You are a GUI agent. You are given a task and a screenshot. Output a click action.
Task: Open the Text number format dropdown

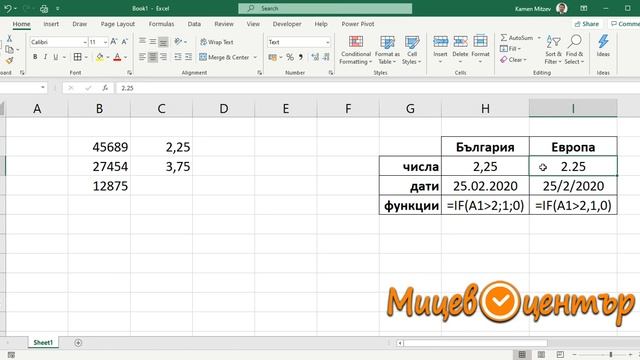click(x=327, y=42)
